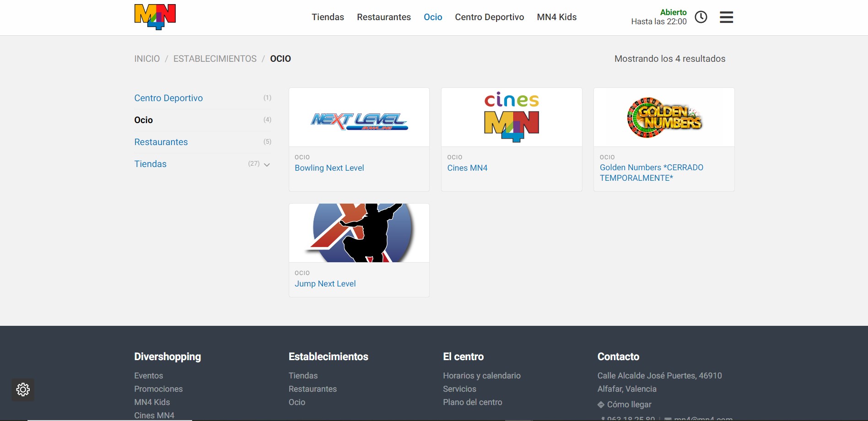Click Cines MN4 in footer
868x421 pixels.
pyautogui.click(x=154, y=416)
